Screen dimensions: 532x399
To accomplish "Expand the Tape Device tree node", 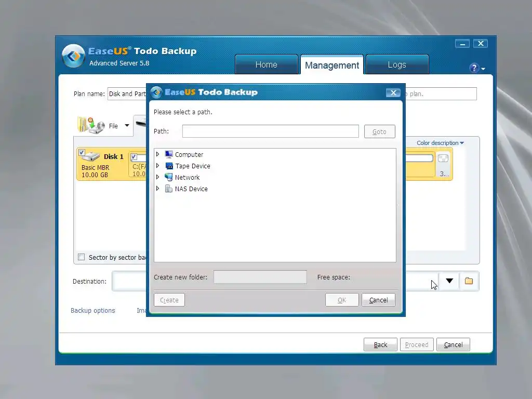I will coord(157,166).
